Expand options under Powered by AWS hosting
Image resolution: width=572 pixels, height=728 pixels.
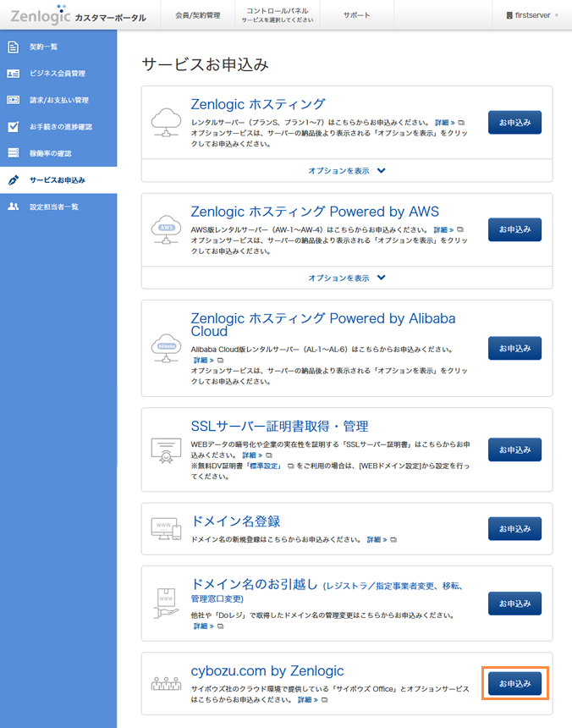pyautogui.click(x=347, y=278)
